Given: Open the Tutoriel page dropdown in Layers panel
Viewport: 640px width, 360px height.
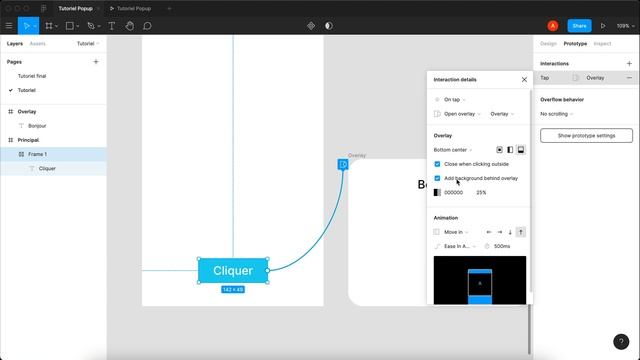Looking at the screenshot, I should coord(88,44).
